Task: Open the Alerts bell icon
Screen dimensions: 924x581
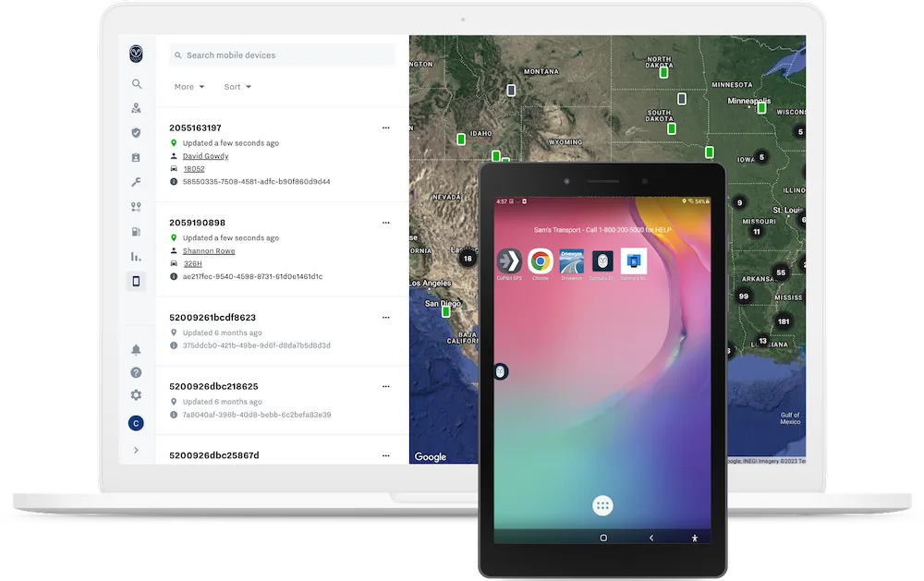Action: [136, 349]
